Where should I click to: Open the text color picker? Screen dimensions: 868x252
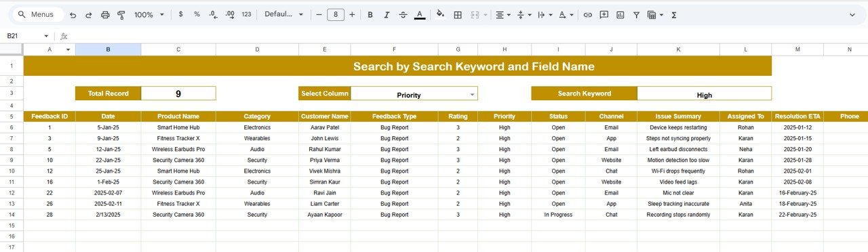(420, 14)
